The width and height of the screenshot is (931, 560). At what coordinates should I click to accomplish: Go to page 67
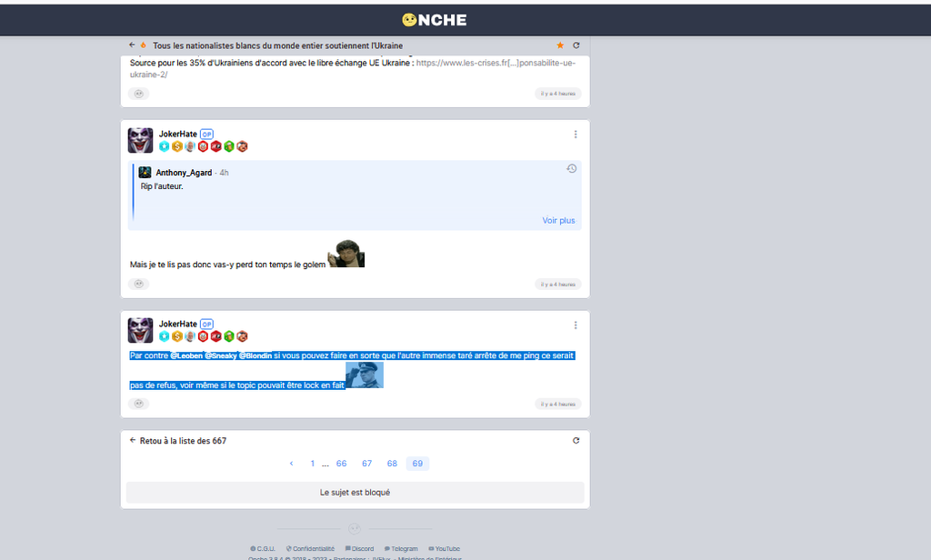[367, 464]
